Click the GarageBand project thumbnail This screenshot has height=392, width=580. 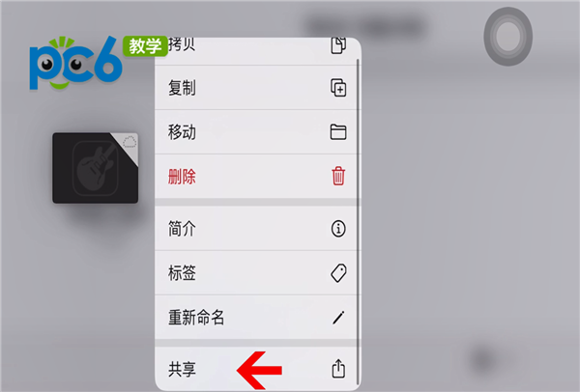96,168
